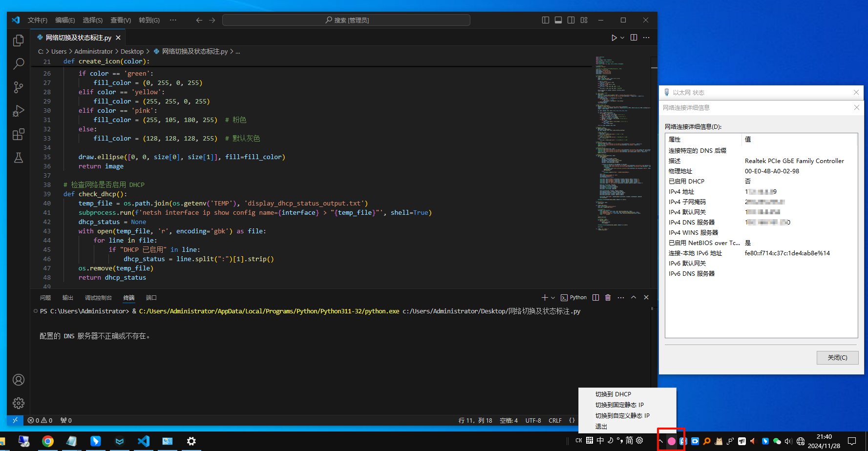868x451 pixels.
Task: Open run options dropdown beside play button
Action: click(x=622, y=38)
